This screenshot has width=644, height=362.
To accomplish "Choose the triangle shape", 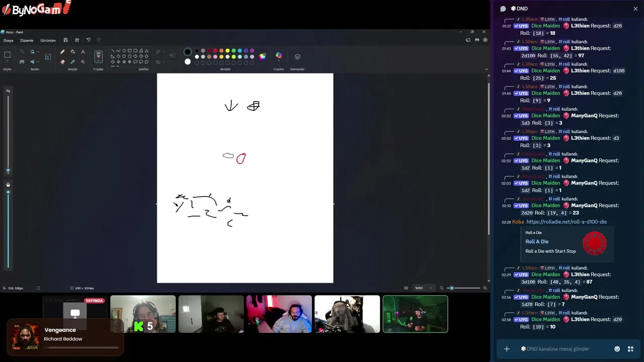I will point(146,51).
